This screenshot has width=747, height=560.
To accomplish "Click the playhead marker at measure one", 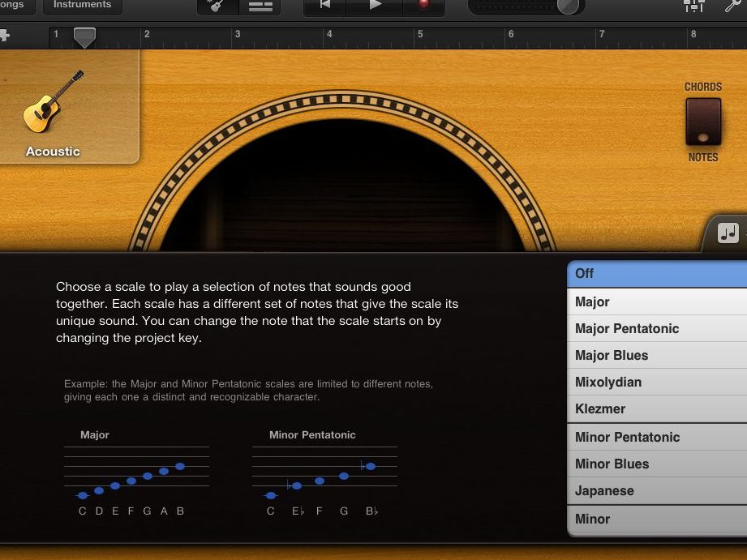I will pyautogui.click(x=84, y=36).
